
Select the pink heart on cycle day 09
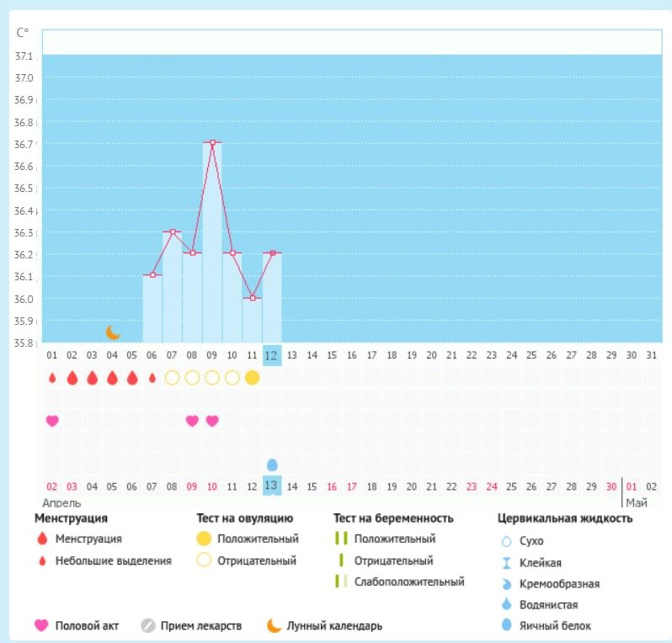click(212, 421)
